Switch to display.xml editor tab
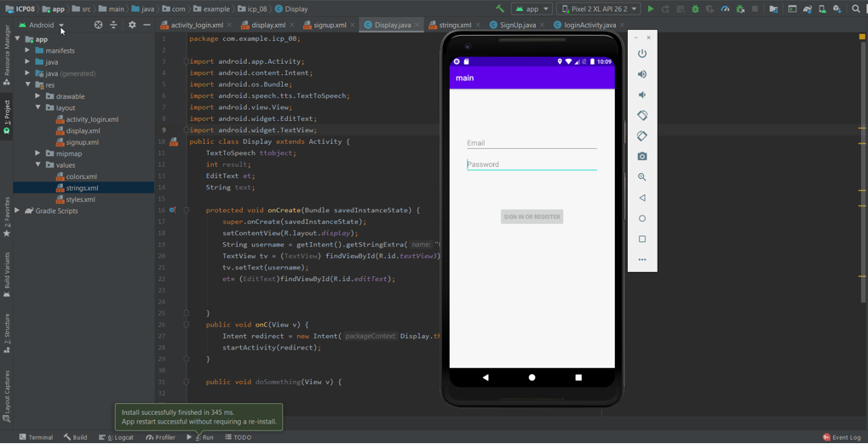The image size is (868, 444). (268, 26)
